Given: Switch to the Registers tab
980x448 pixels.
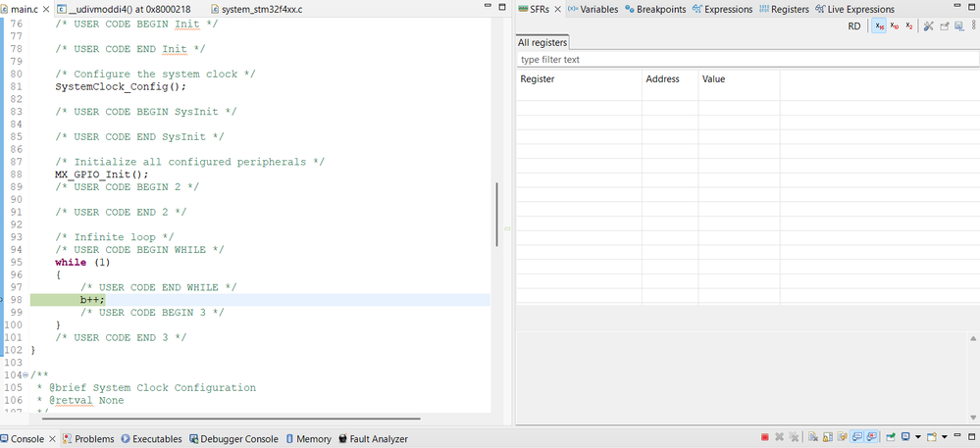Looking at the screenshot, I should click(x=785, y=10).
